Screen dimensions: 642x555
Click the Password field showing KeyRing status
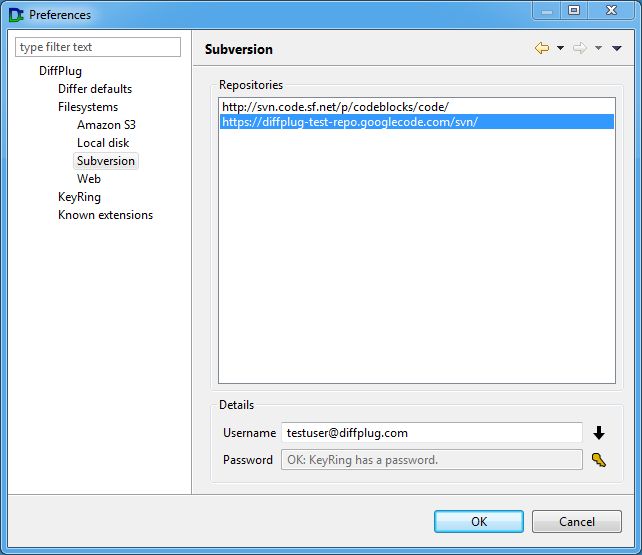[x=432, y=460]
